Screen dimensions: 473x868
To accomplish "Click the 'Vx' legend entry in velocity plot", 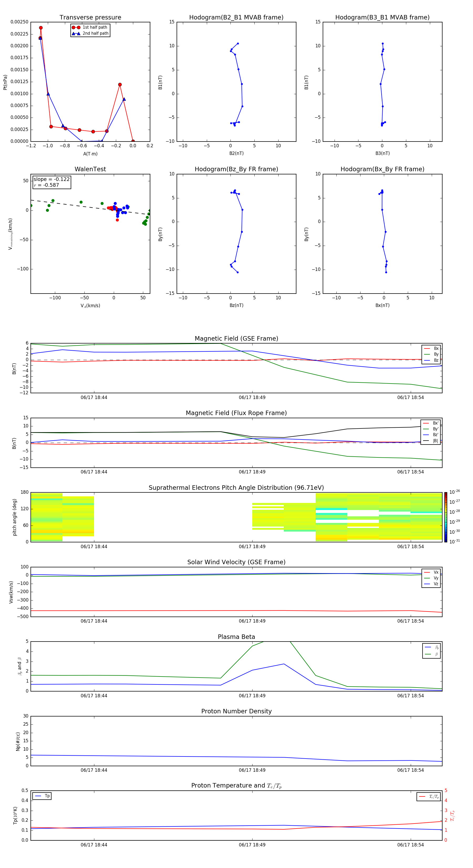I will point(431,572).
